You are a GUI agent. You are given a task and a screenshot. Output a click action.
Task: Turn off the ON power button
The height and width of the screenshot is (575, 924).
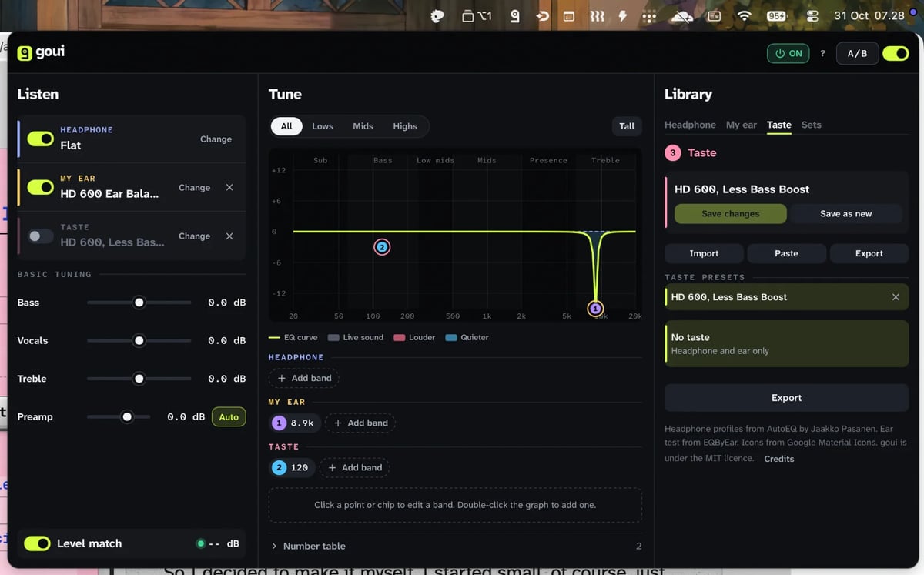click(x=788, y=53)
